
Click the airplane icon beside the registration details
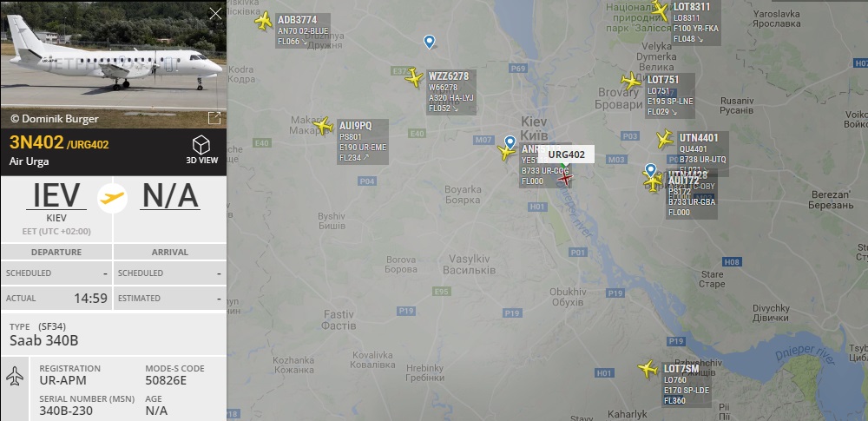click(15, 377)
